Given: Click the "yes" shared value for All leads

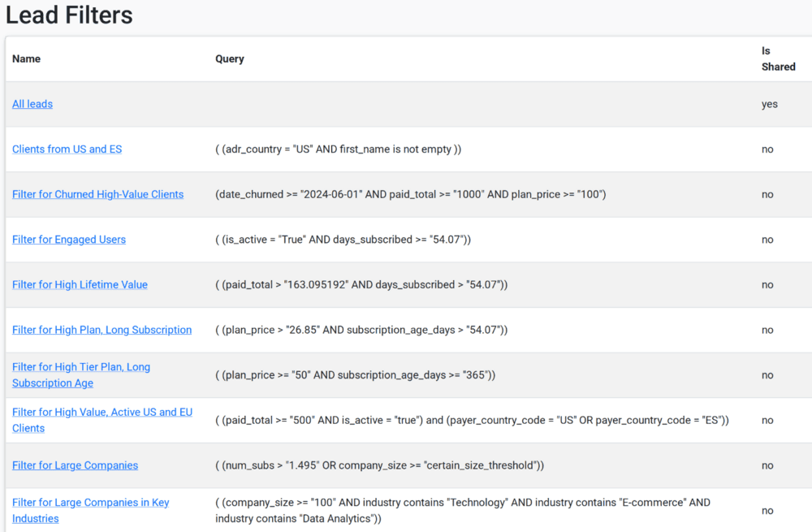Looking at the screenshot, I should [769, 104].
